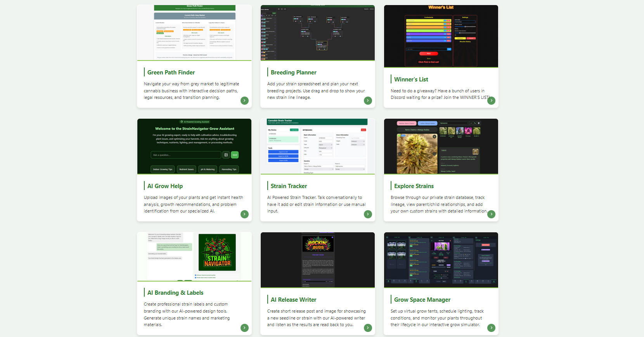Open the Explore Strains title link
This screenshot has width=644, height=337.
click(x=414, y=186)
